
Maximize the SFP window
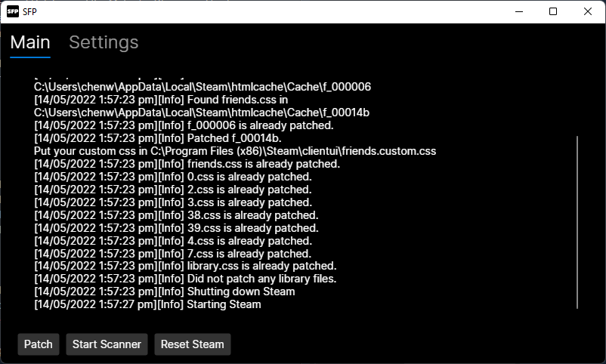coord(553,11)
